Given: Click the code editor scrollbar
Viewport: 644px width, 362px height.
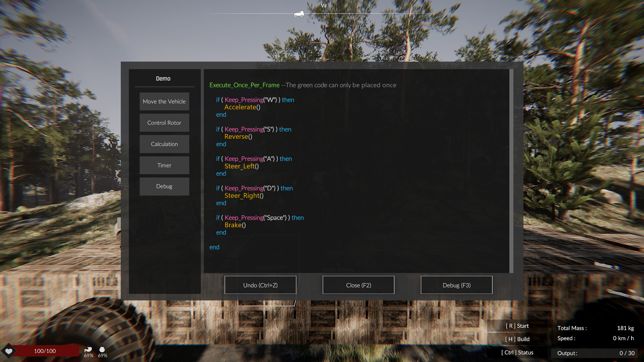Looking at the screenshot, I should click(511, 171).
